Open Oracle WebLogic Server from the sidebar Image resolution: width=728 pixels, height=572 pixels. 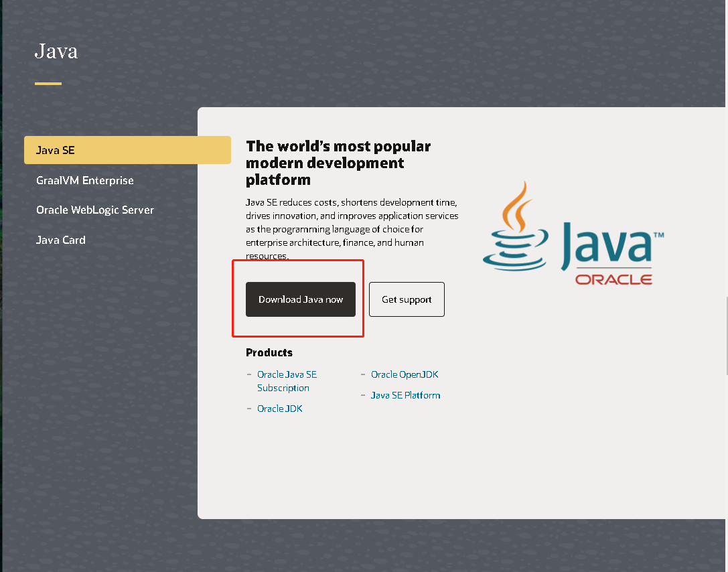(95, 210)
